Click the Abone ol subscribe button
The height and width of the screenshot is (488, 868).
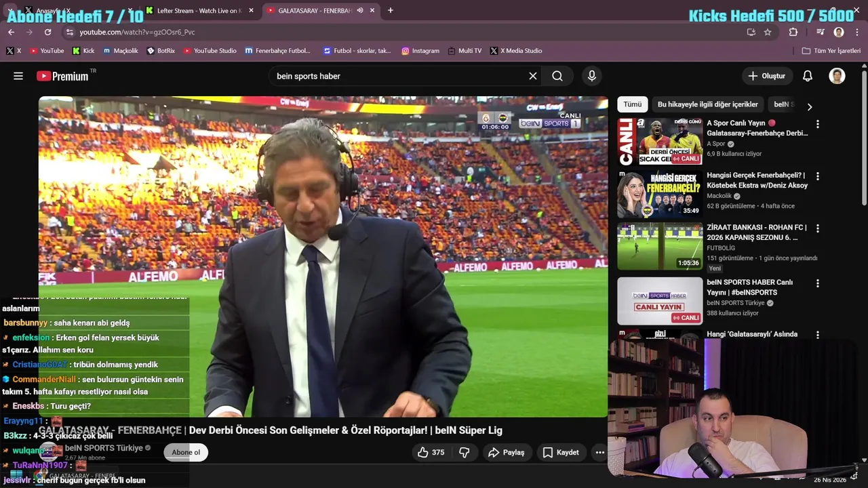186,452
